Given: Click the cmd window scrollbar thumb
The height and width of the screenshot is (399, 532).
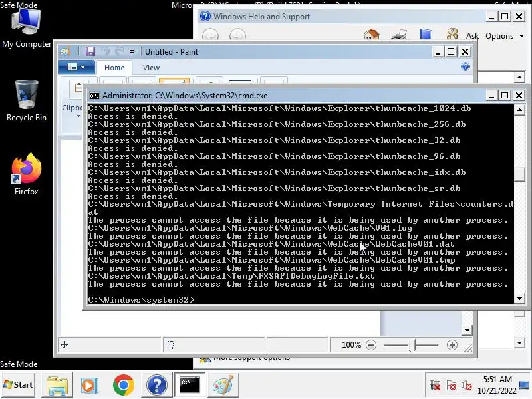Looking at the screenshot, I should pos(519,174).
